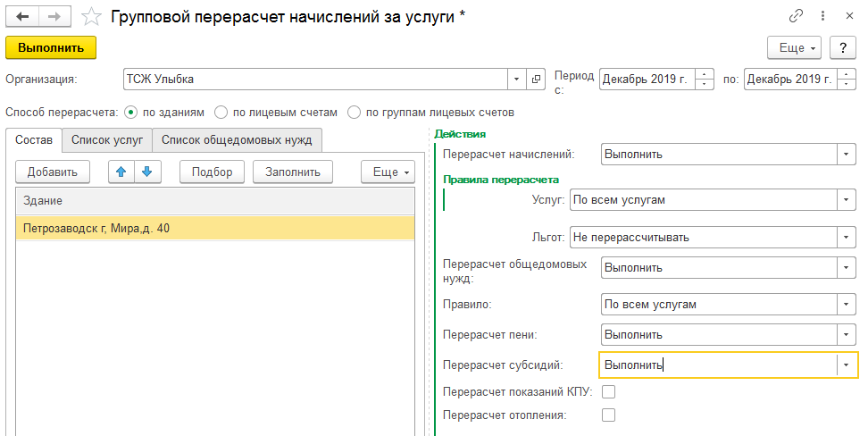Switch to Список общедомовых нужд tab
Image resolution: width=868 pixels, height=436 pixels.
(237, 140)
